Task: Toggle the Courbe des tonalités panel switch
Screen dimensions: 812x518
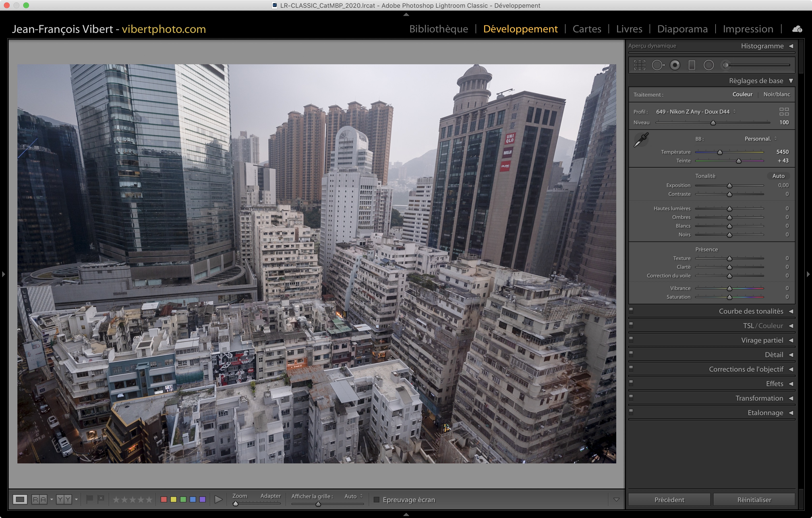Action: (x=631, y=310)
